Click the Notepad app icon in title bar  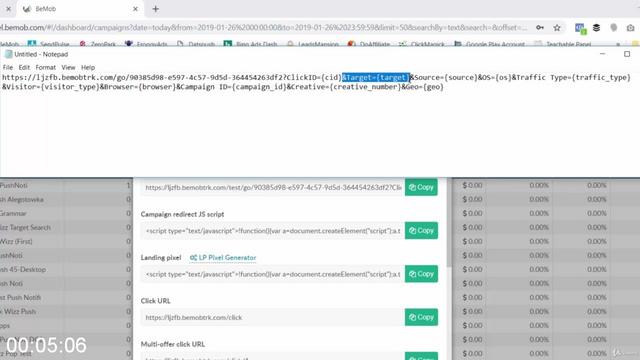(8, 54)
